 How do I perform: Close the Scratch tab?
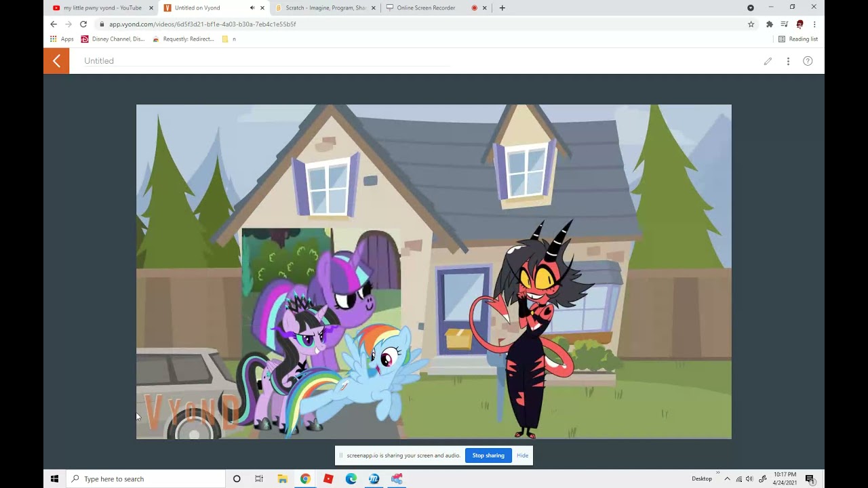tap(373, 8)
